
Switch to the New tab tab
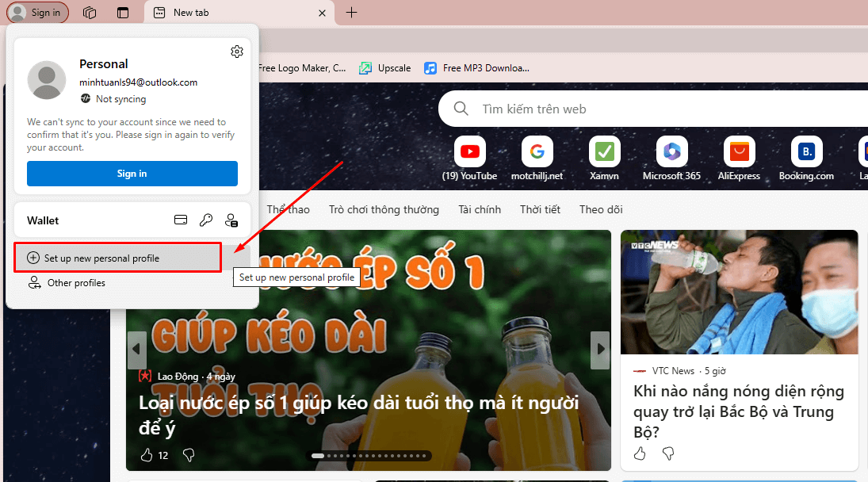[239, 13]
